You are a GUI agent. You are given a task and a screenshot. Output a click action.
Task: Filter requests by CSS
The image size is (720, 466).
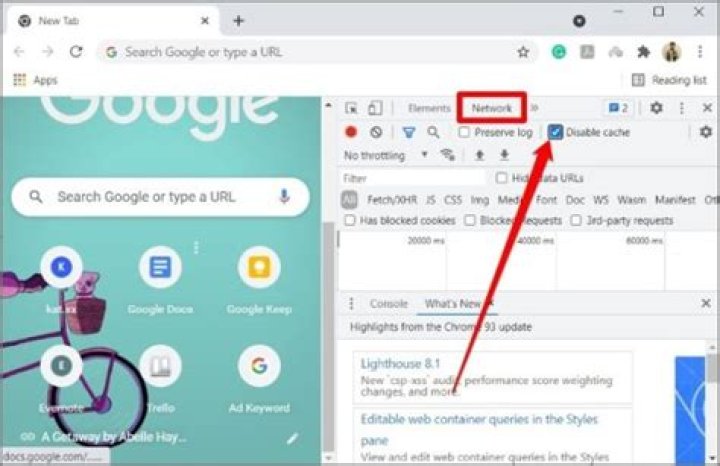[453, 200]
